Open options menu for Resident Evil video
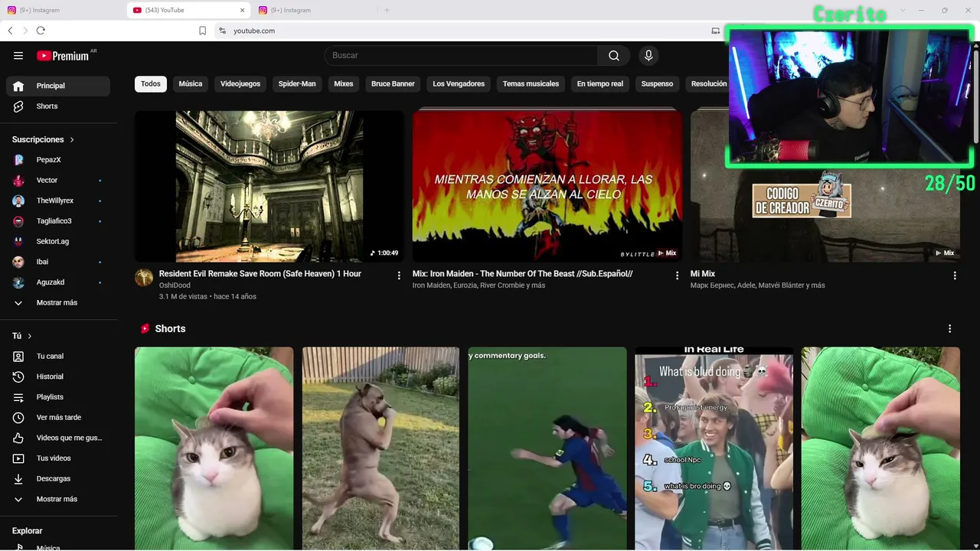 (x=399, y=275)
